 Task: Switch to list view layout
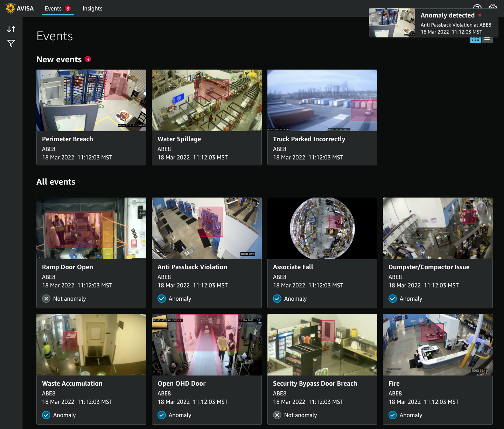[x=487, y=40]
